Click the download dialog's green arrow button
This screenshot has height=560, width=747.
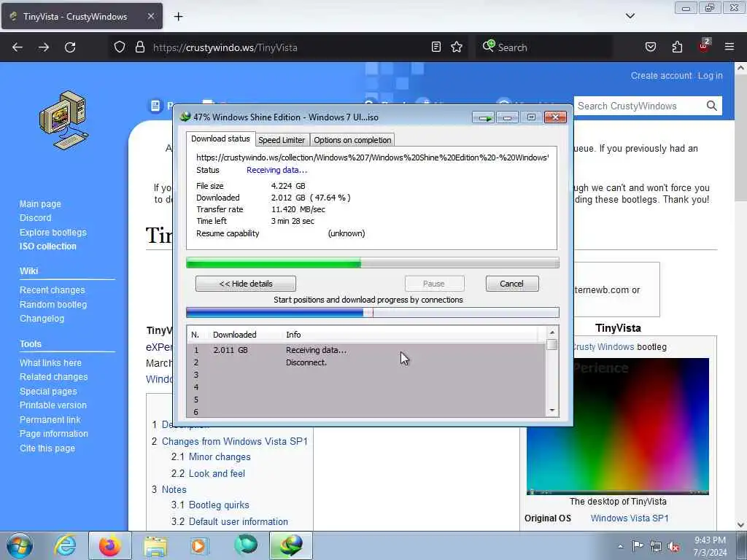click(x=484, y=117)
